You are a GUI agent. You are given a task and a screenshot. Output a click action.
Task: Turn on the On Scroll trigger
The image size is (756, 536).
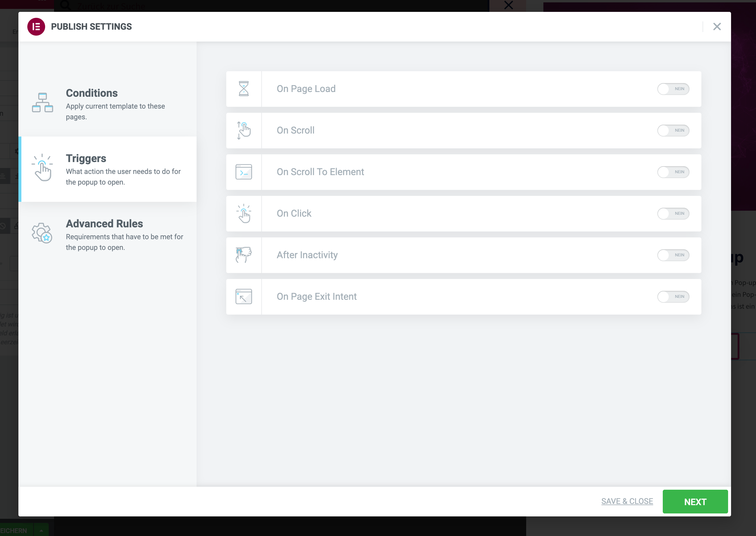(x=673, y=130)
